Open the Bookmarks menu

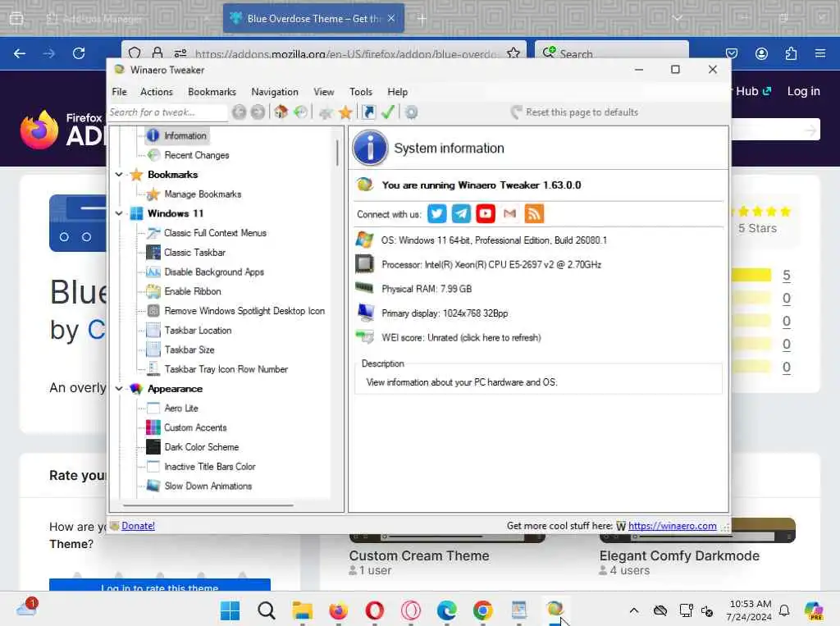point(212,92)
